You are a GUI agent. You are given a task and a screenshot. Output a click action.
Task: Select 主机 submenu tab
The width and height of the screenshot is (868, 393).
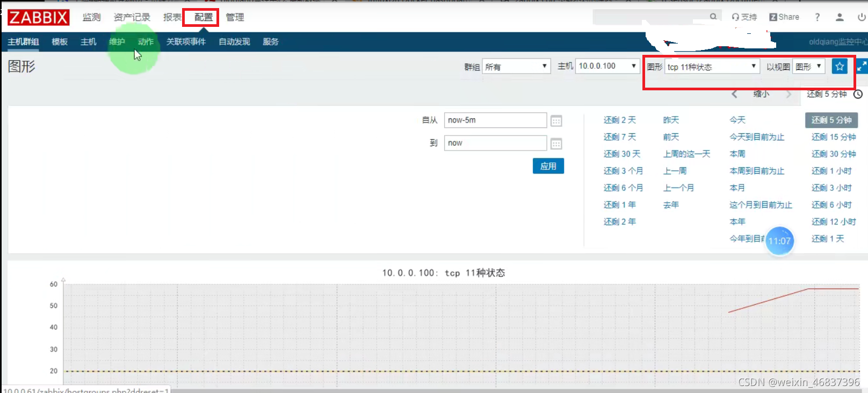click(x=88, y=42)
